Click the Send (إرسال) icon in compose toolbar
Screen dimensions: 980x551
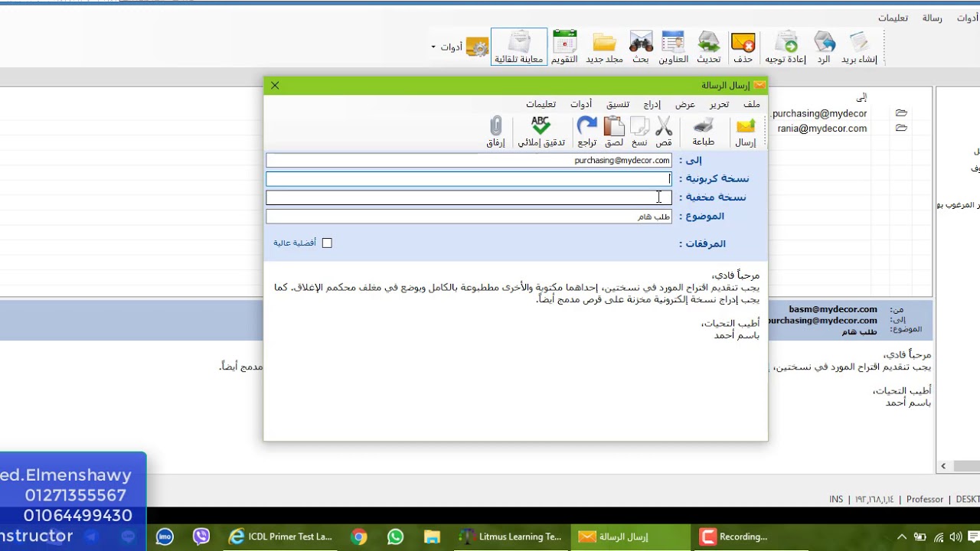[x=745, y=132]
